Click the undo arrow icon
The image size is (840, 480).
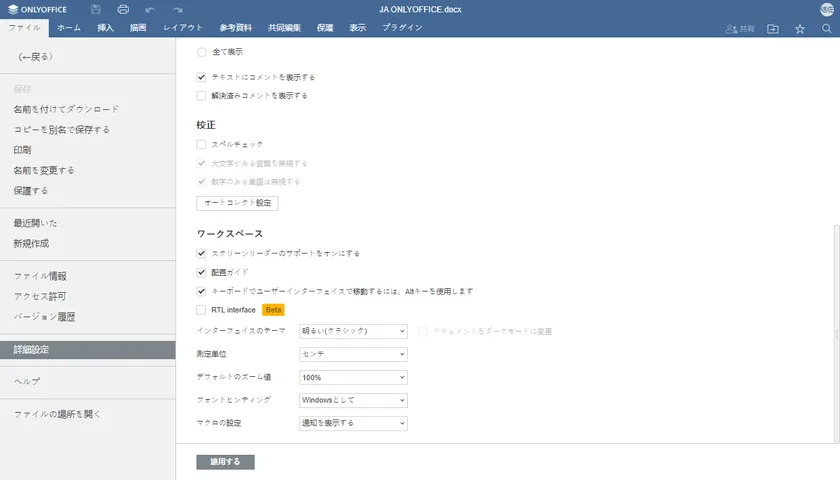[150, 9]
